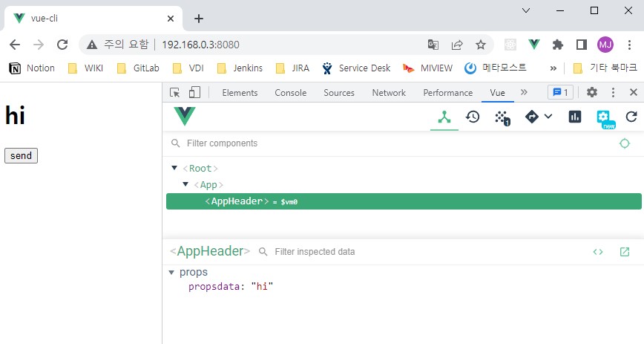Open DevTools settings gear
Viewport: 644px width, 344px height.
coord(592,92)
